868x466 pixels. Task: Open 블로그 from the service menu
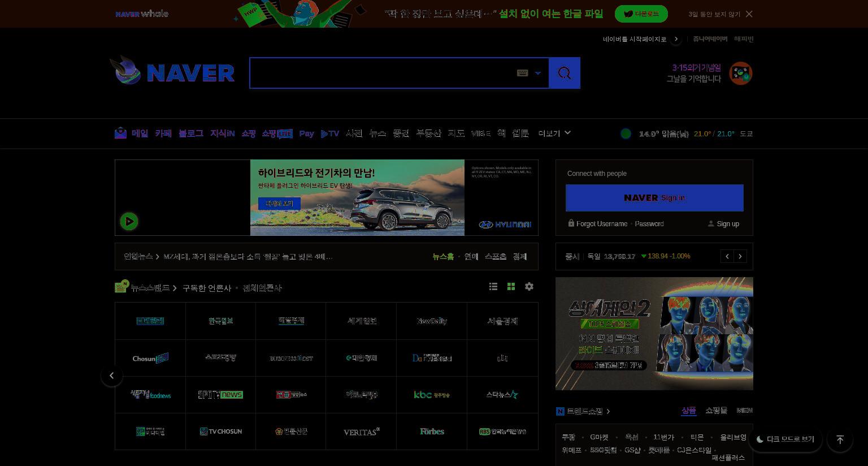191,133
